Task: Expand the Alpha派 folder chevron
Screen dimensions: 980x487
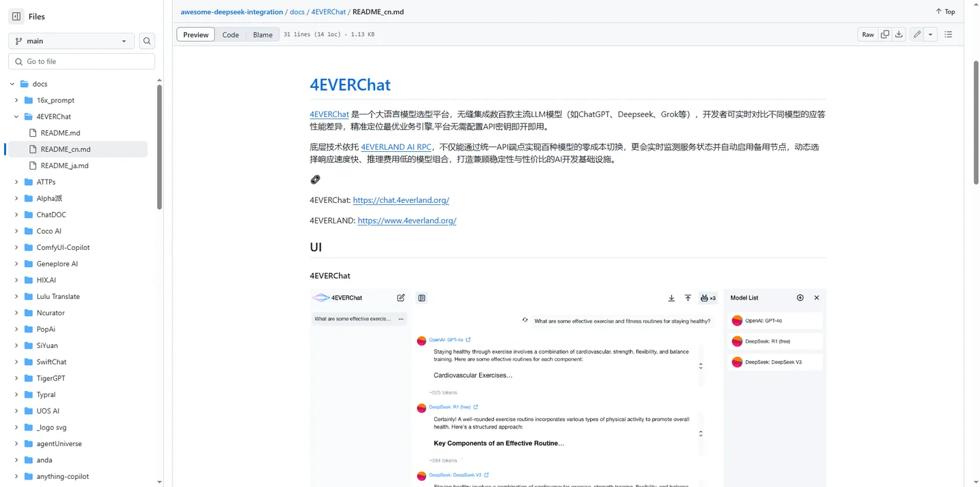Action: pos(16,198)
